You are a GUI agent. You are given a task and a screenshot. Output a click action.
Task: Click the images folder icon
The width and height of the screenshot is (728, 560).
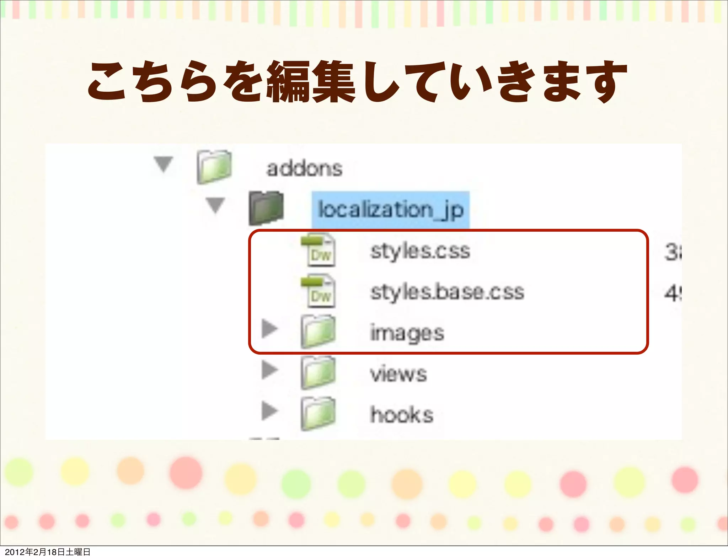coord(318,332)
